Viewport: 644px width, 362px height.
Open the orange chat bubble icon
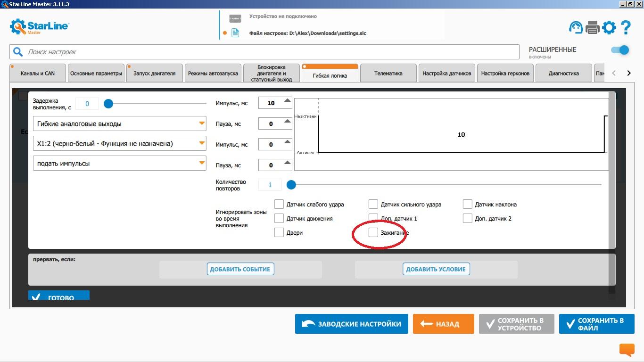627,350
